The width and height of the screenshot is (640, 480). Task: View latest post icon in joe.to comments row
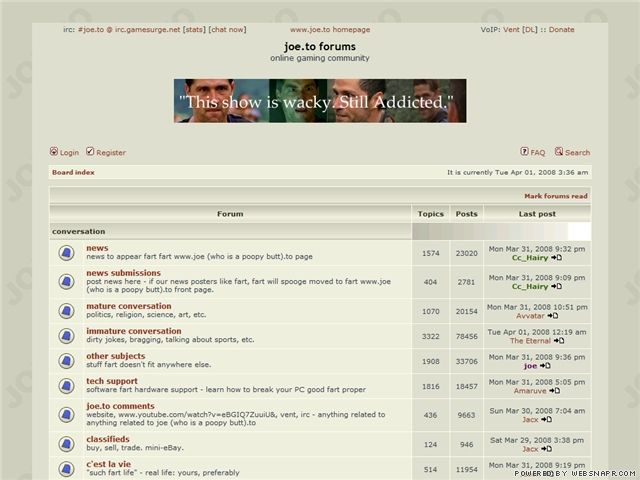[x=547, y=420]
